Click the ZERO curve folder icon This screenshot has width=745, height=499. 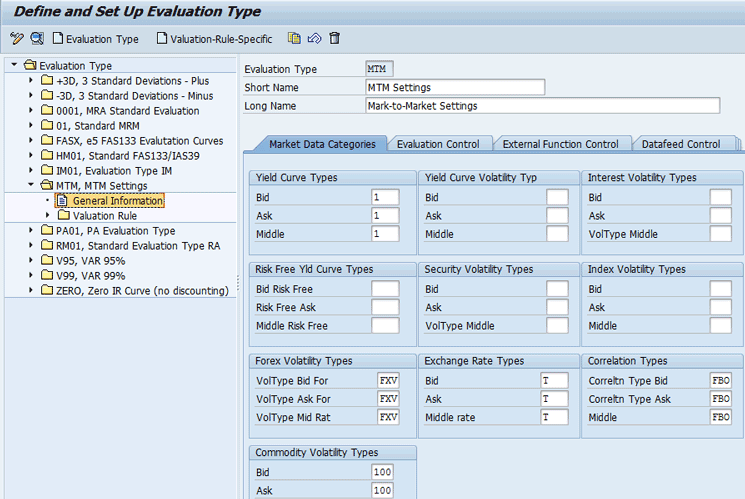tap(47, 291)
